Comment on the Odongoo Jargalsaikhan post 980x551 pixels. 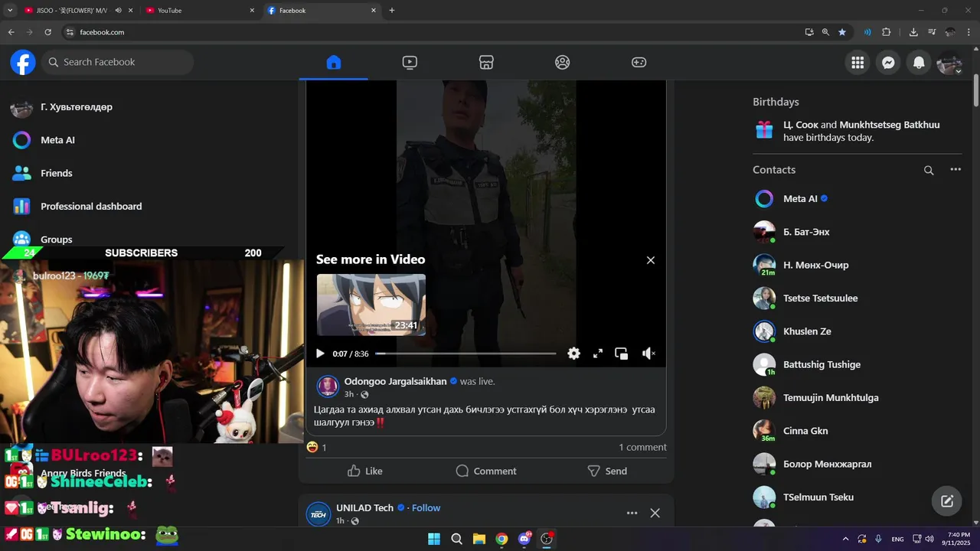tap(486, 471)
